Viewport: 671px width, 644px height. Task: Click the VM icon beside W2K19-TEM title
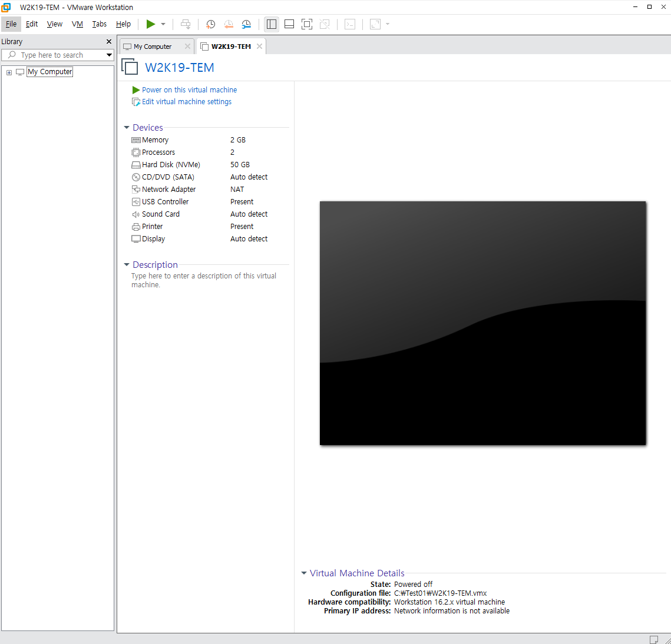click(x=130, y=67)
